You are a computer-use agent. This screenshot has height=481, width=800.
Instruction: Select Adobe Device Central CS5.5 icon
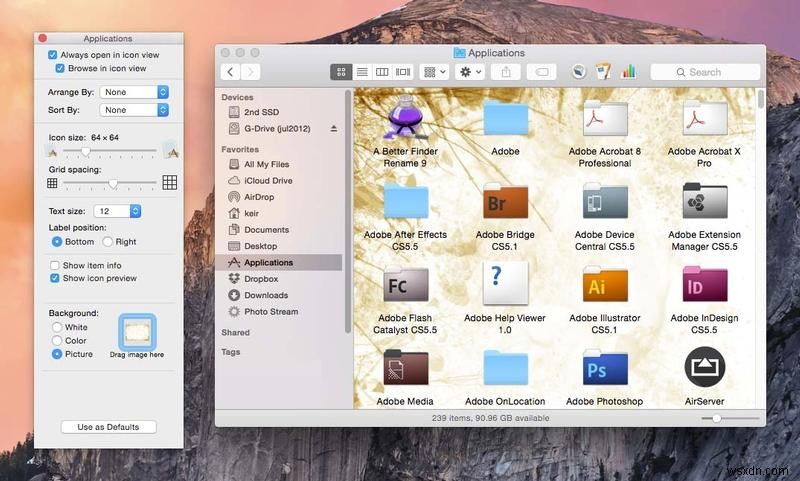pyautogui.click(x=605, y=201)
